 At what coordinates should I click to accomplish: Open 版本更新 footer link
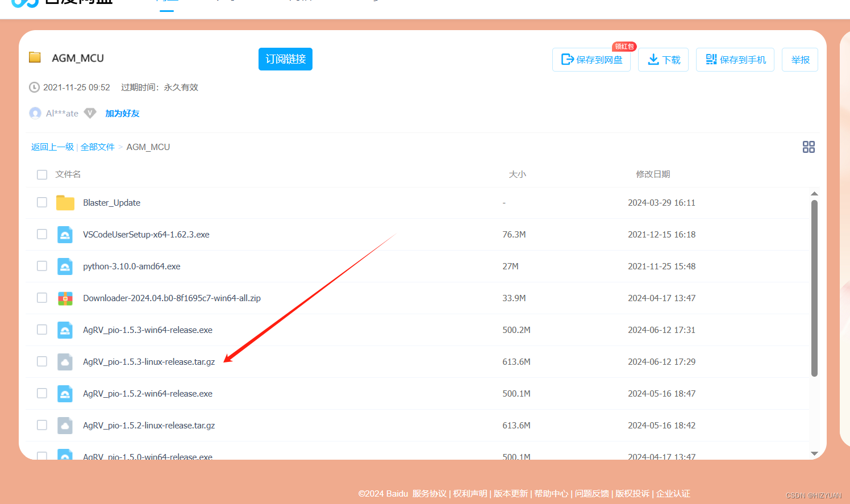510,494
